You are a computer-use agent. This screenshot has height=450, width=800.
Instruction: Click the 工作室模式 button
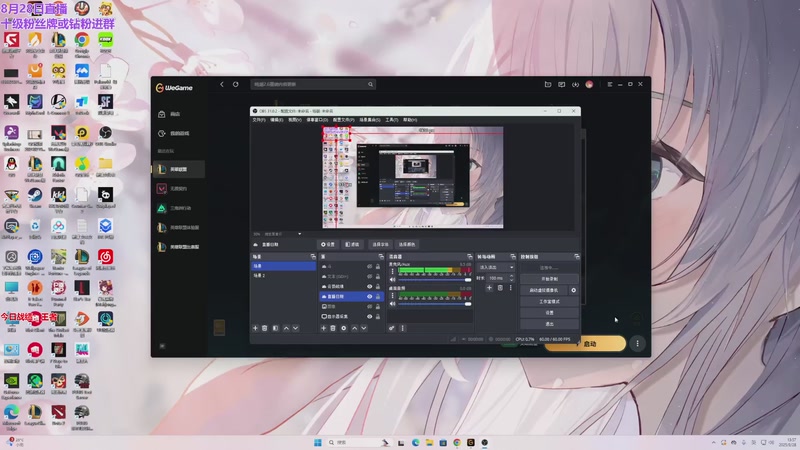click(549, 302)
